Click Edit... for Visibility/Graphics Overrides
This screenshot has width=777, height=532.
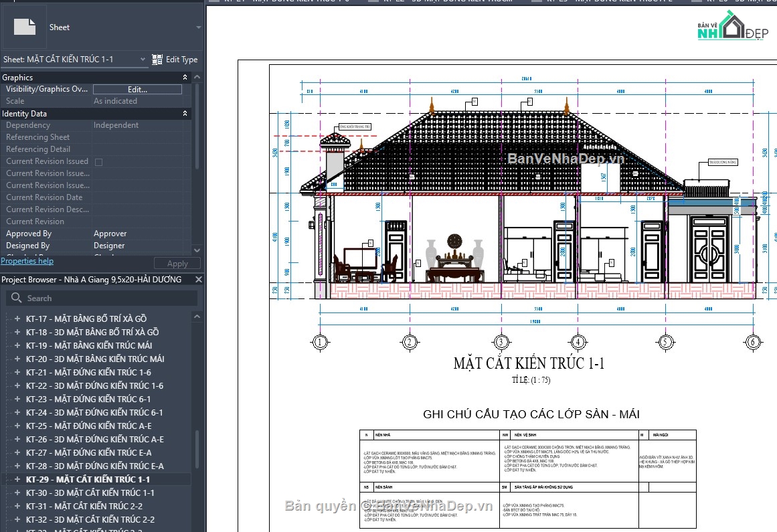137,89
